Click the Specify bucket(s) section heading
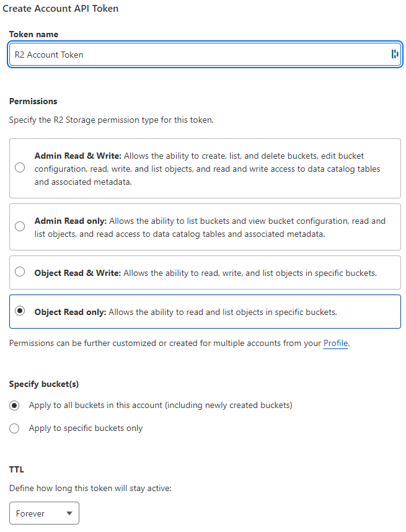 tap(44, 384)
